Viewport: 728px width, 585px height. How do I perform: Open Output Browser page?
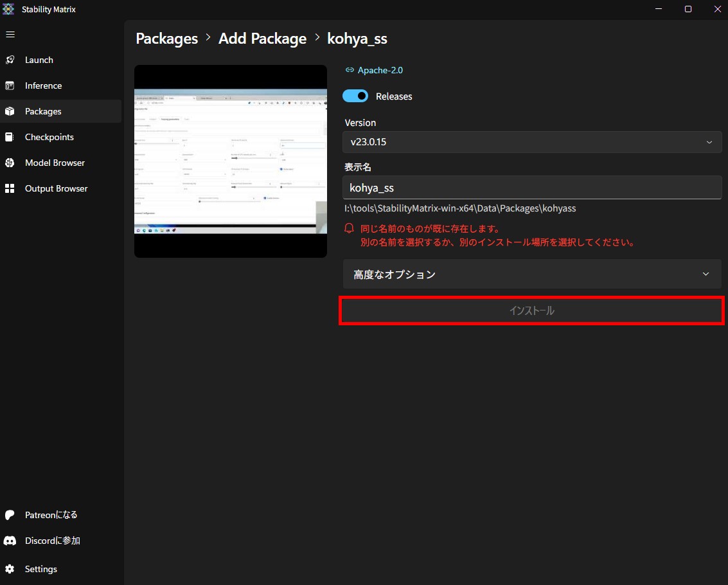tap(61, 188)
